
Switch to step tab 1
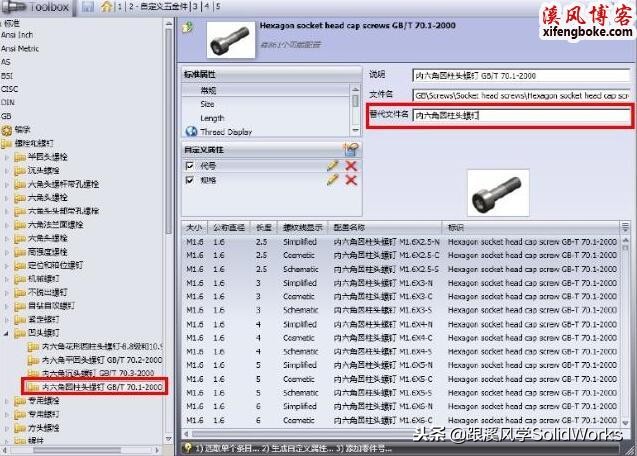(x=119, y=7)
